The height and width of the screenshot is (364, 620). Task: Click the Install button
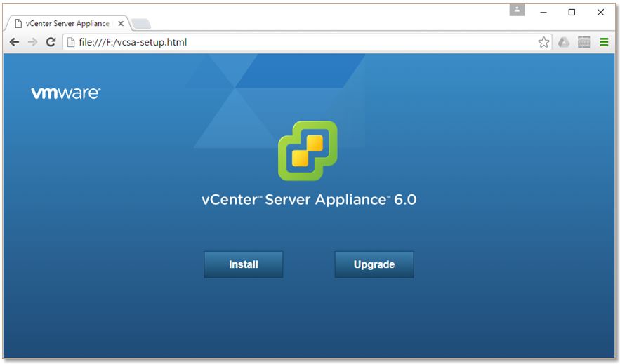tap(243, 264)
